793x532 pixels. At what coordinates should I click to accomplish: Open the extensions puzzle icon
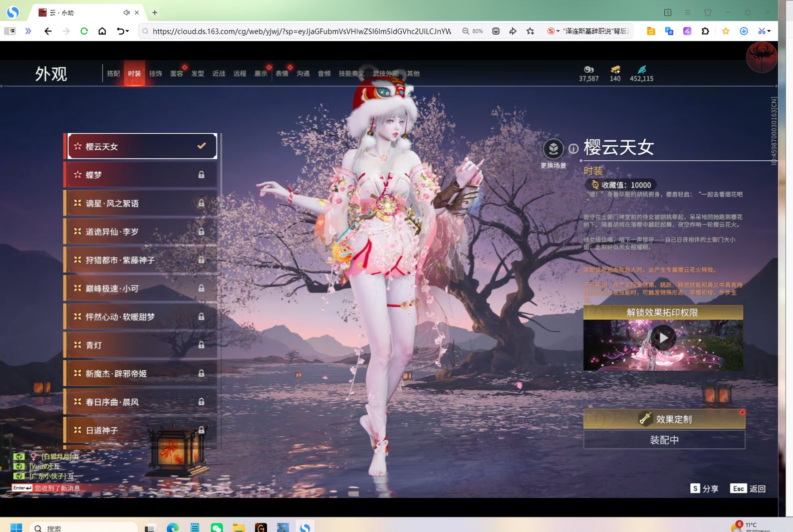point(705,31)
